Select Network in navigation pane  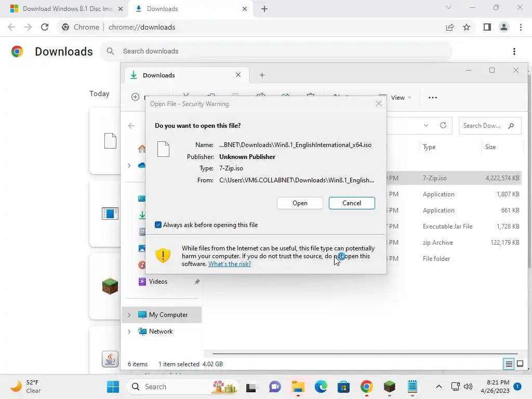(x=161, y=331)
